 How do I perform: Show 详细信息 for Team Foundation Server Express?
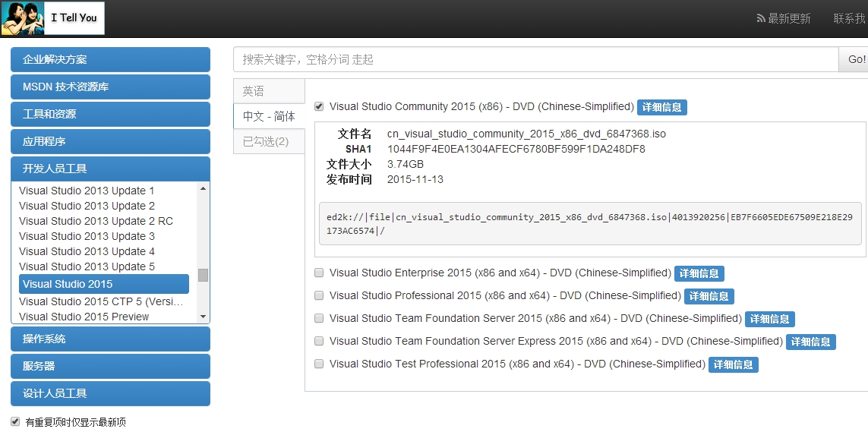(x=811, y=342)
